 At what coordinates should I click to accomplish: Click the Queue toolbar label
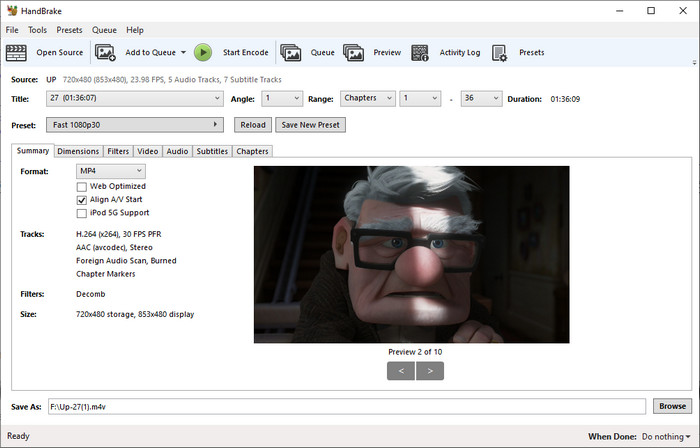pos(322,53)
